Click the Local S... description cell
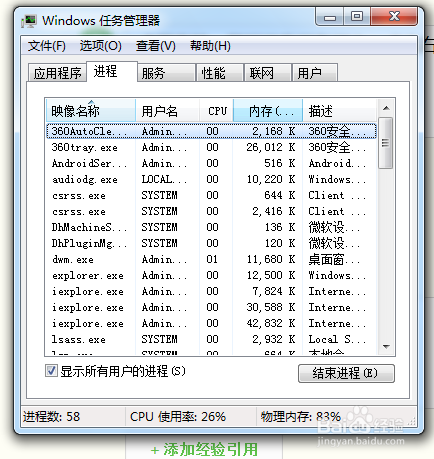434x459 pixels. pos(337,339)
